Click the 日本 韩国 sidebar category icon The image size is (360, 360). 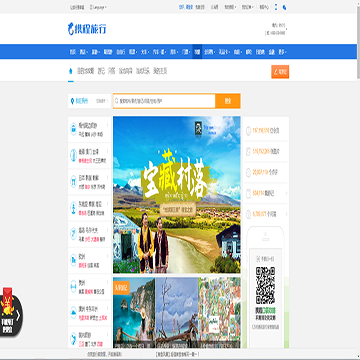pyautogui.click(x=73, y=182)
